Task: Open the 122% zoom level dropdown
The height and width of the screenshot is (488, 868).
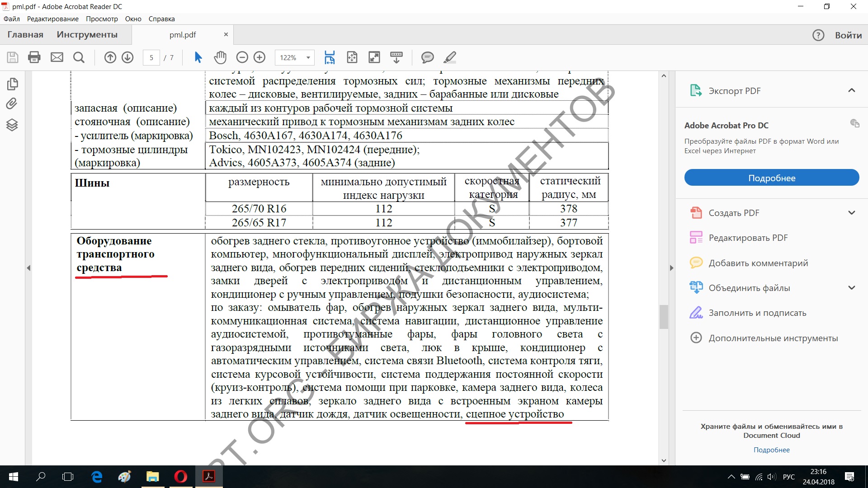Action: pyautogui.click(x=308, y=57)
